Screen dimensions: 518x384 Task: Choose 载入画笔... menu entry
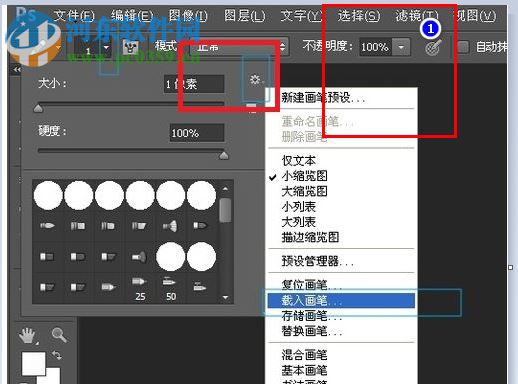[341, 300]
